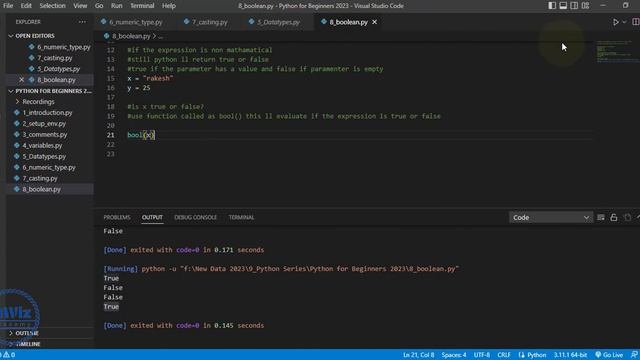Split the editor right

pyautogui.click(x=636, y=22)
